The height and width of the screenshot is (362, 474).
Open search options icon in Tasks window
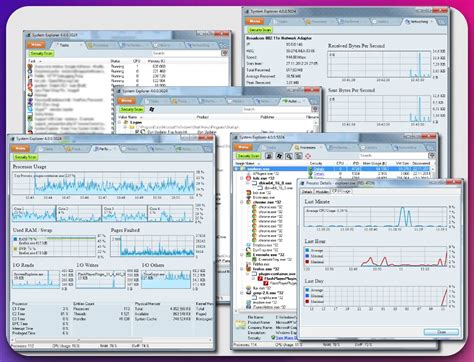click(x=225, y=53)
